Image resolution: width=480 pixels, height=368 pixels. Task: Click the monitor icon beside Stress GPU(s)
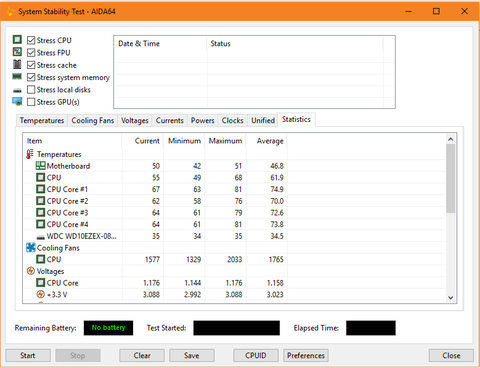click(x=17, y=101)
